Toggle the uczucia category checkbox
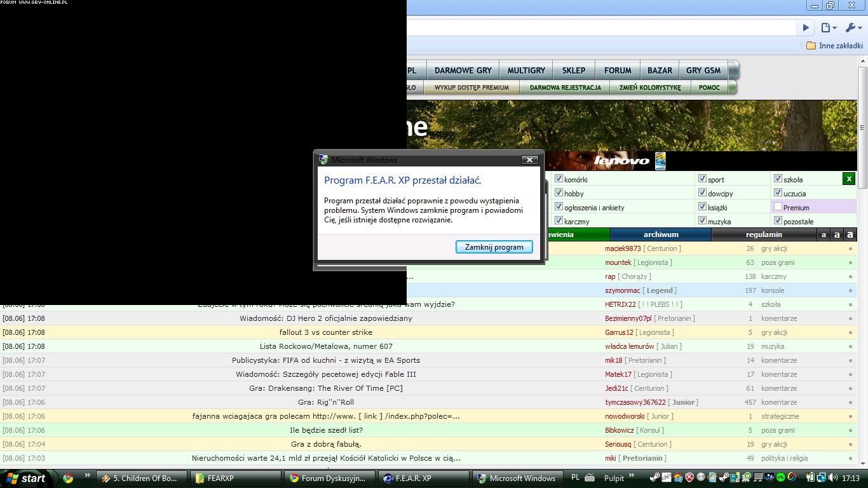This screenshot has height=488, width=868. click(x=778, y=193)
